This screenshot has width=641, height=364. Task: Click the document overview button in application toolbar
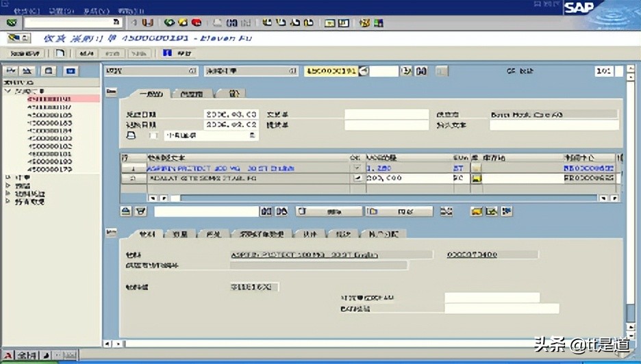tap(25, 53)
